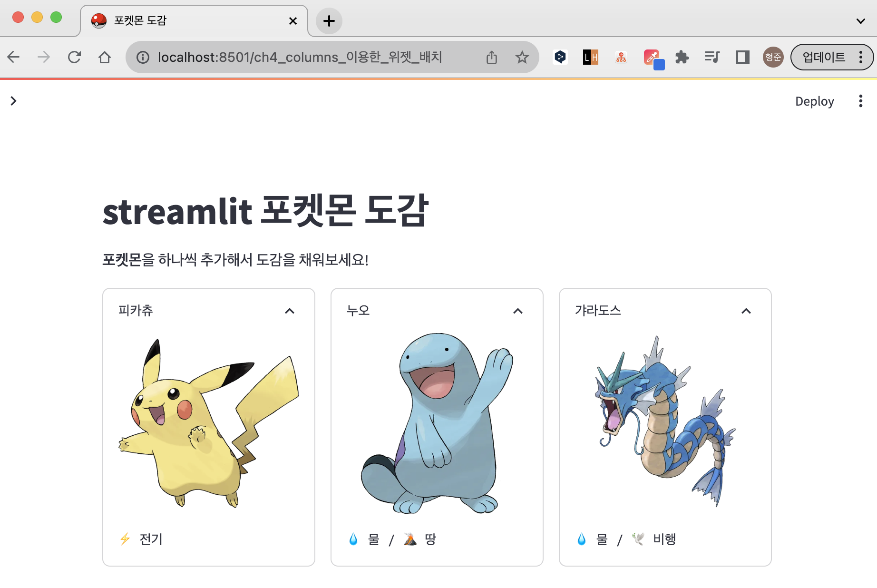Viewport: 877px width, 588px height.
Task: Open the media control playlist icon
Action: [x=712, y=58]
